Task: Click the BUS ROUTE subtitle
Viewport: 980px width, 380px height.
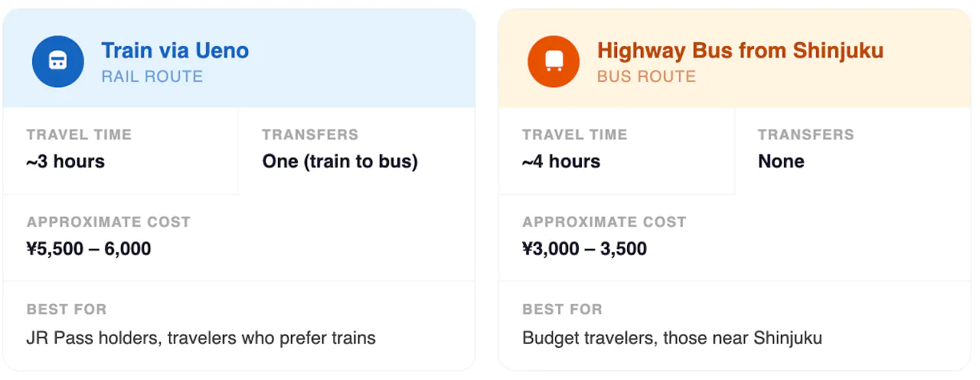Action: click(646, 77)
